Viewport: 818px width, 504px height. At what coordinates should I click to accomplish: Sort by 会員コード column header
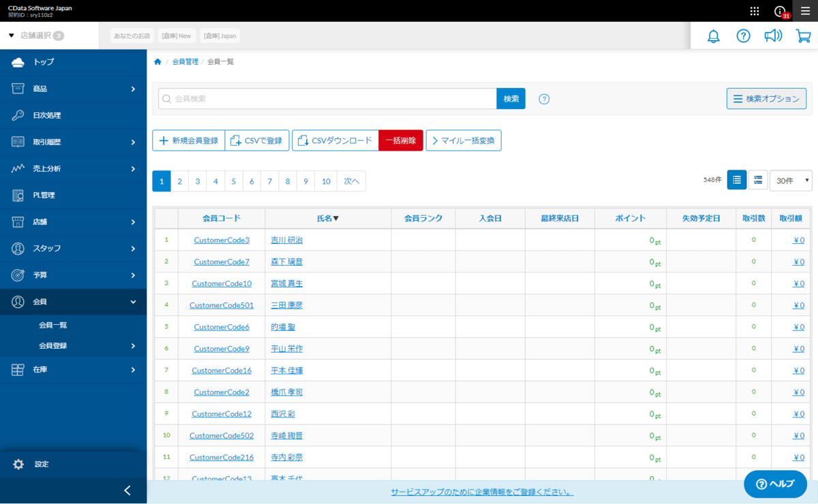(222, 219)
